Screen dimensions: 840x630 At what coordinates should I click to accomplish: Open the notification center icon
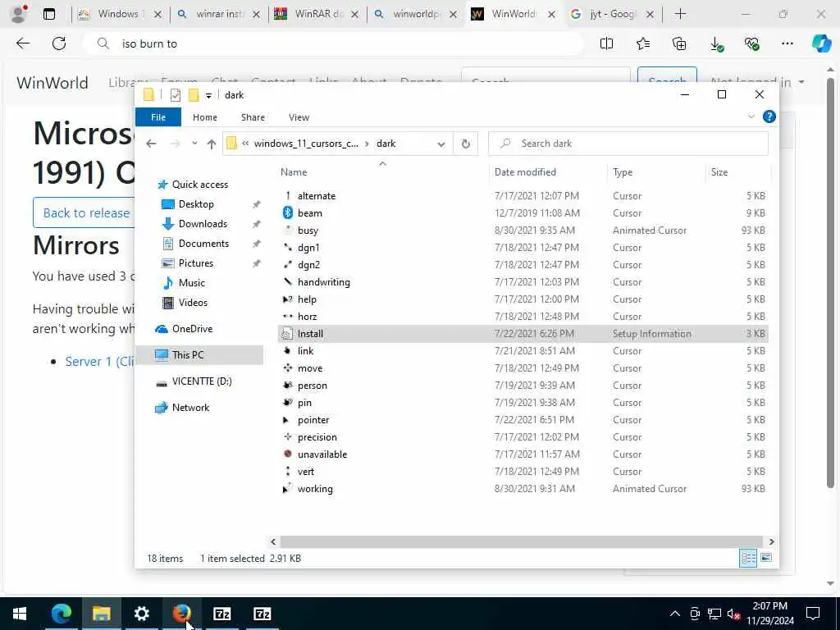point(813,614)
